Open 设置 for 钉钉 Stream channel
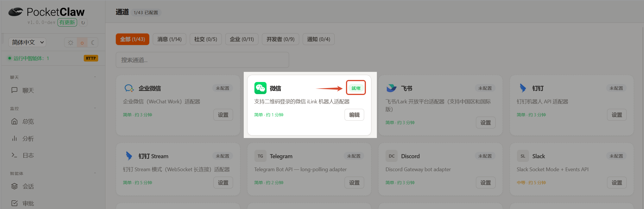 [x=223, y=183]
